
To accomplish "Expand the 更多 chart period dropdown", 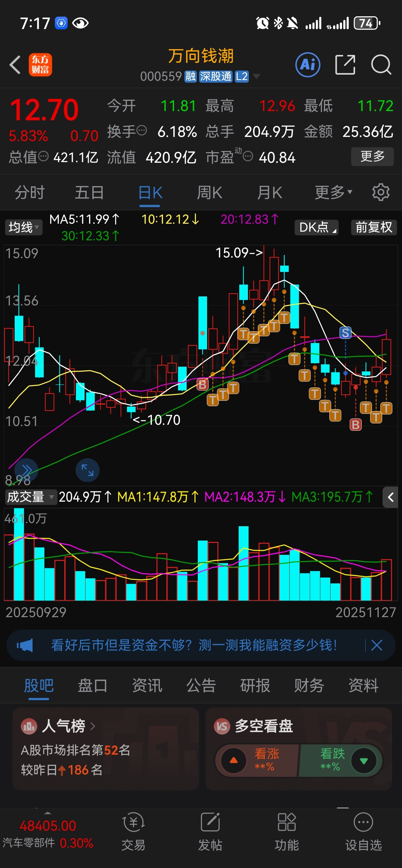I will tap(334, 192).
